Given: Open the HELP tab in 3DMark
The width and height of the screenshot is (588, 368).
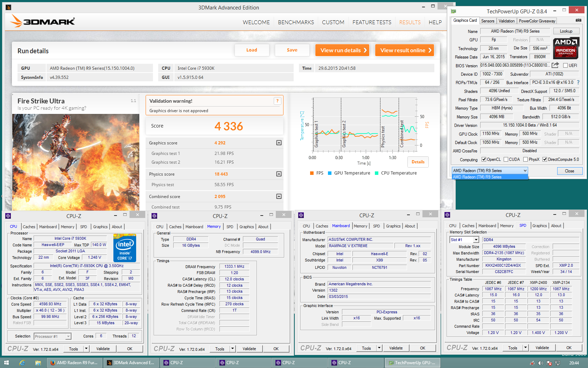Looking at the screenshot, I should tap(435, 22).
